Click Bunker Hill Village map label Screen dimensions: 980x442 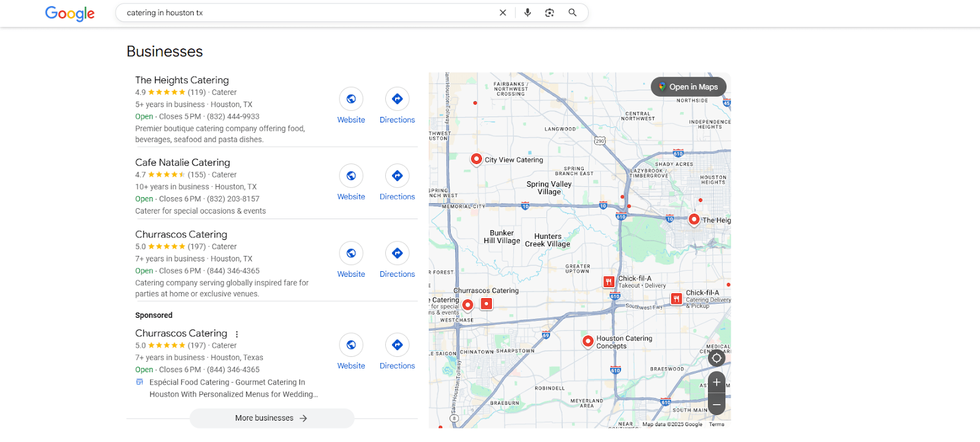pyautogui.click(x=502, y=237)
